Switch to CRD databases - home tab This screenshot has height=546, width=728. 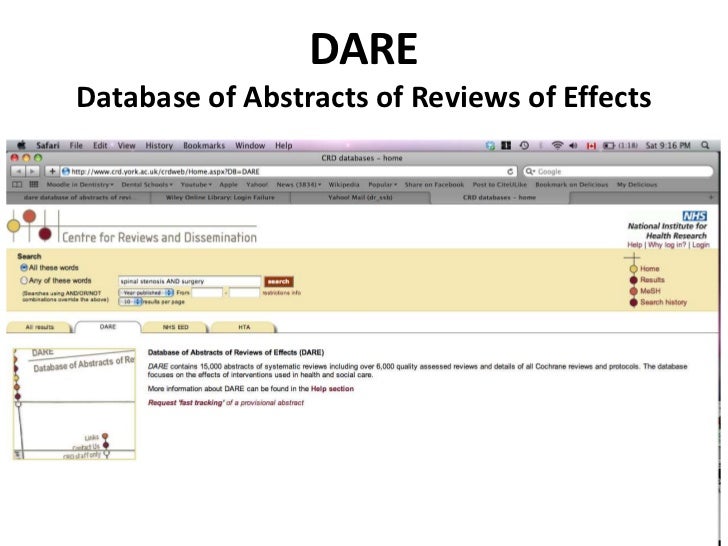[499, 197]
